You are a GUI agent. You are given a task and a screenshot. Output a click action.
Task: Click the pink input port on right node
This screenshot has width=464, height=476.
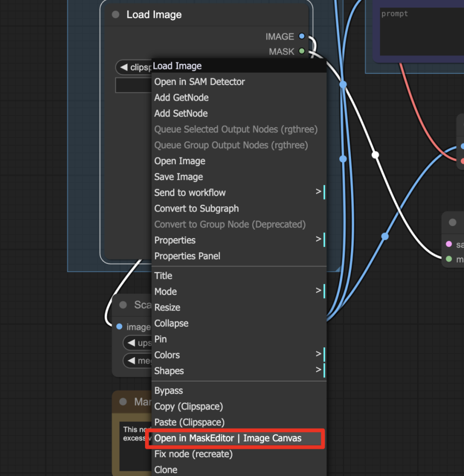449,244
